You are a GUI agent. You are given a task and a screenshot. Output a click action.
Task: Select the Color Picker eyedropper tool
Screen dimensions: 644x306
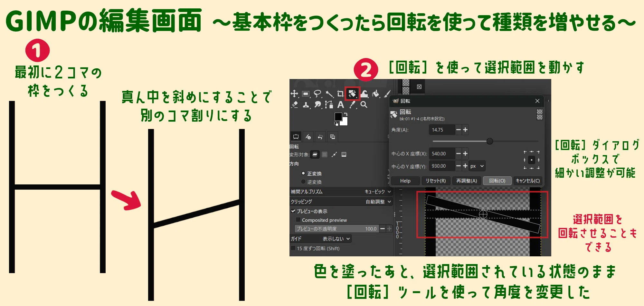(353, 104)
